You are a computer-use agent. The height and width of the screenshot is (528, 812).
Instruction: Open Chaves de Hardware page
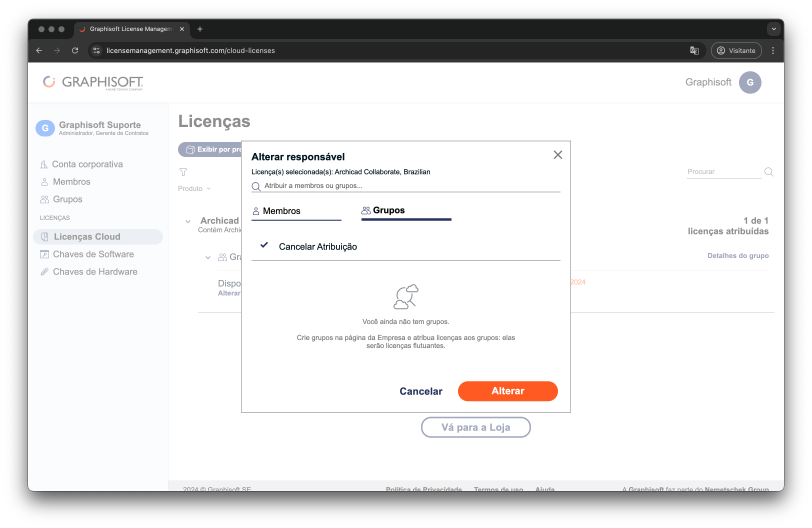pyautogui.click(x=95, y=272)
